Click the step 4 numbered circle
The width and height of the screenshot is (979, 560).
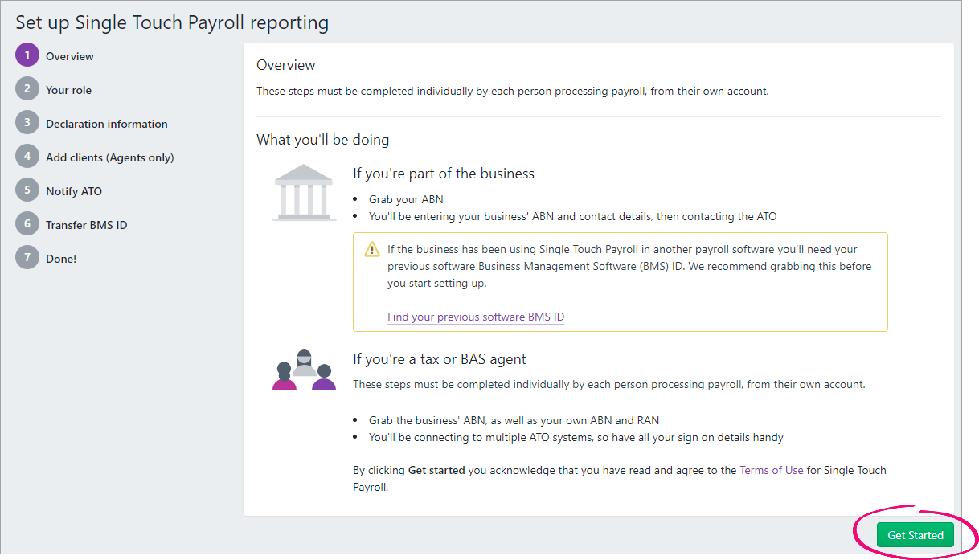point(27,157)
